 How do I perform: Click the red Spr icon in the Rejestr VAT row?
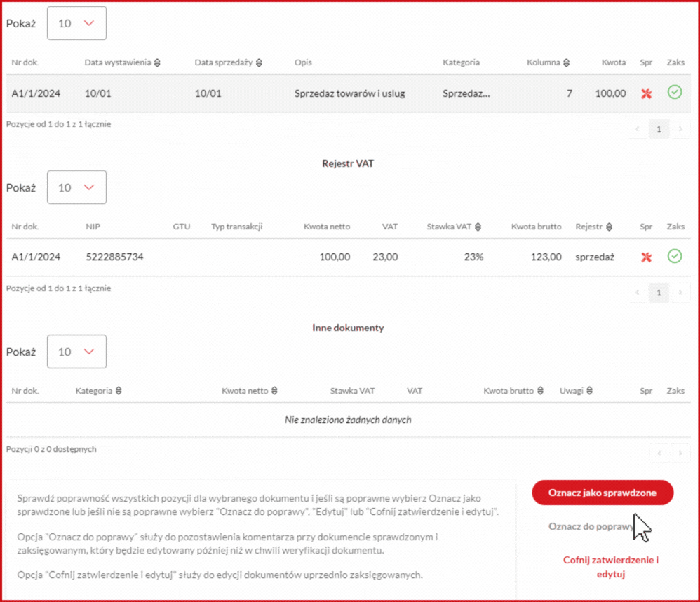point(646,257)
